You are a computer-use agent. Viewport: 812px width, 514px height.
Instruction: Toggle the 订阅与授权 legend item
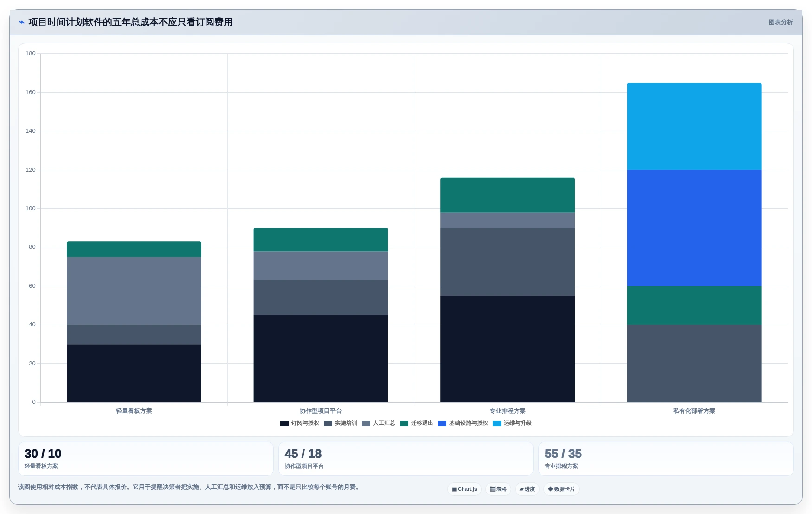click(300, 423)
